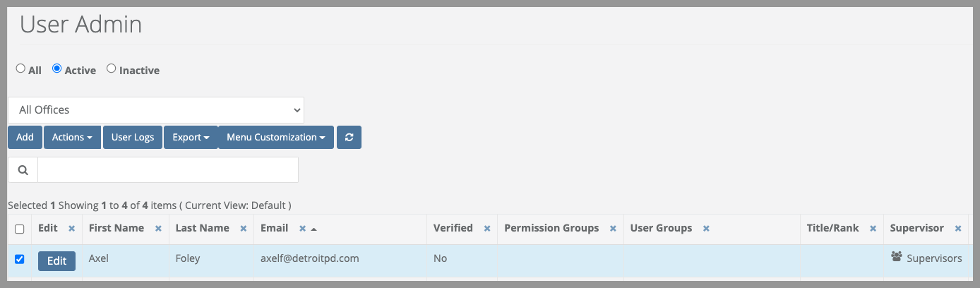Uncheck Axel Foley's row checkbox

click(x=20, y=259)
